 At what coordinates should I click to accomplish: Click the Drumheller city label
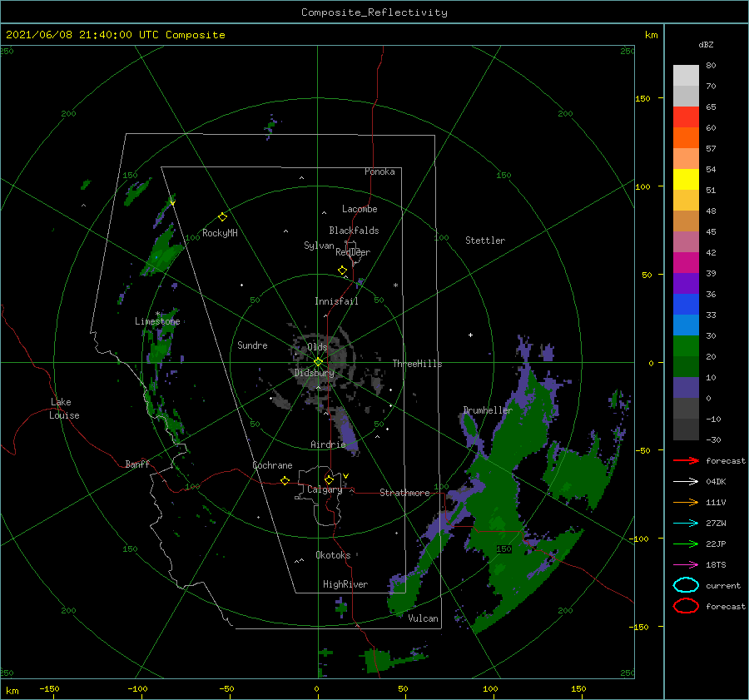pos(487,410)
